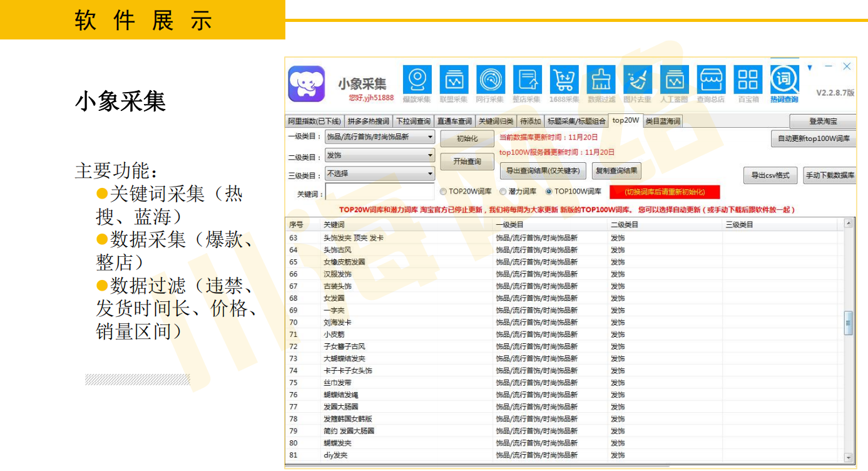This screenshot has width=868, height=471.
Task: Select row 一字夹
Action: [564, 310]
